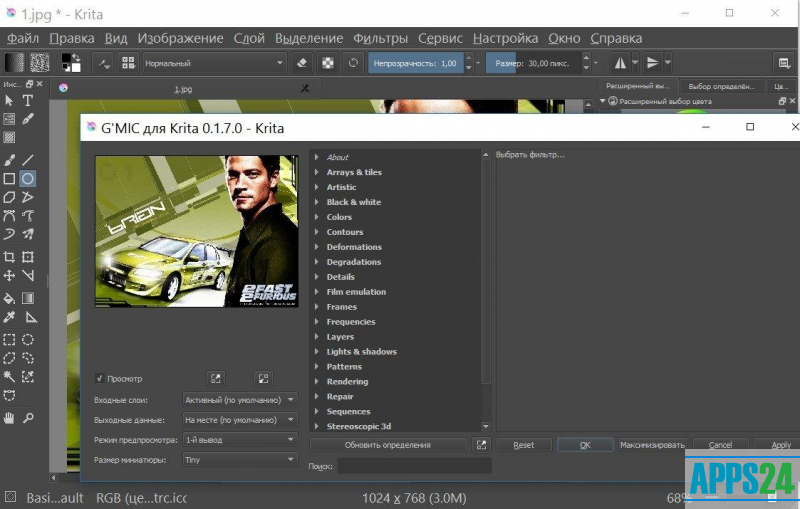Choose the Fill bucket tool
The image size is (800, 509).
coord(9,298)
